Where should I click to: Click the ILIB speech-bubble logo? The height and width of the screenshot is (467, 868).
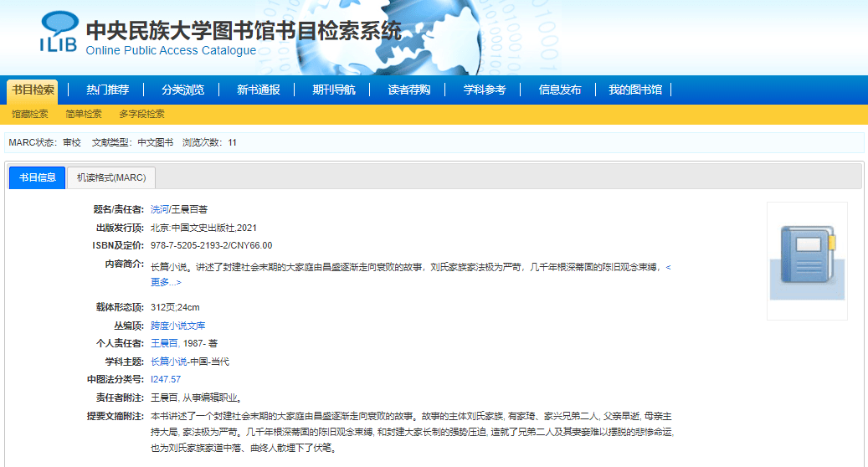pos(59,32)
